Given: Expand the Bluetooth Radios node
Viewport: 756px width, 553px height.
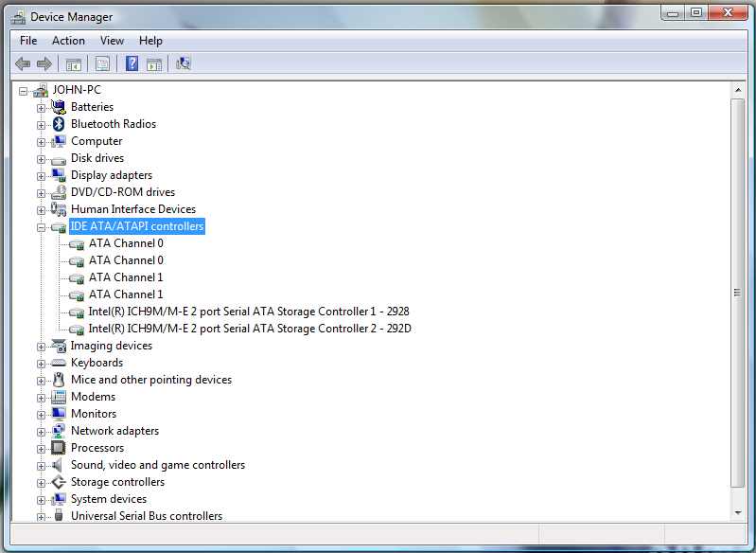Looking at the screenshot, I should (x=41, y=125).
